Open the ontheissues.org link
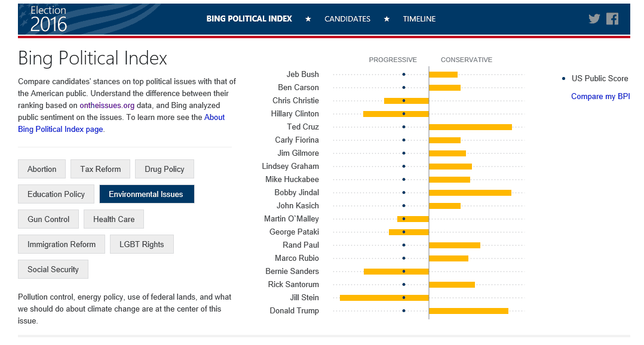This screenshot has height=345, width=644. pos(107,105)
